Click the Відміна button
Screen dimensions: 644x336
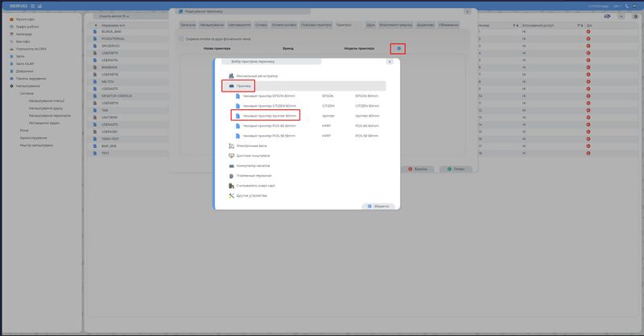(x=419, y=169)
